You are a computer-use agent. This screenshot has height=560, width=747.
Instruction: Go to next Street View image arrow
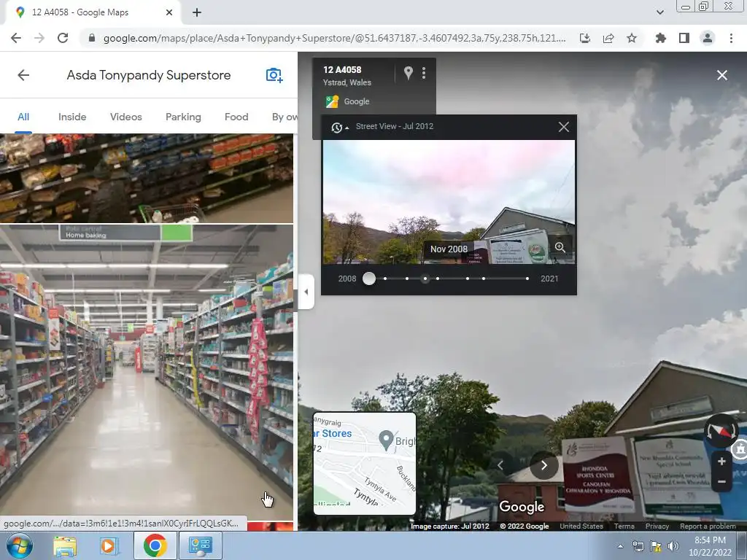(543, 465)
